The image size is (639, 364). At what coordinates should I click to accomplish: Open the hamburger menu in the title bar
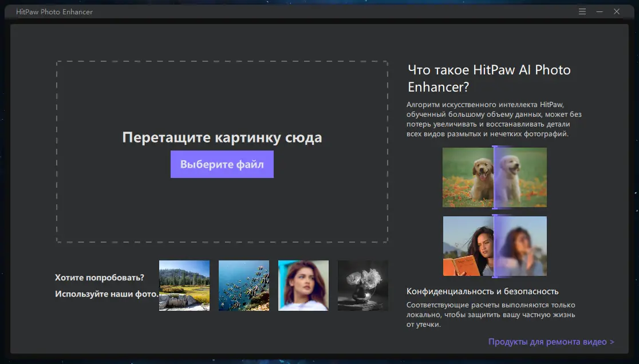pos(582,11)
